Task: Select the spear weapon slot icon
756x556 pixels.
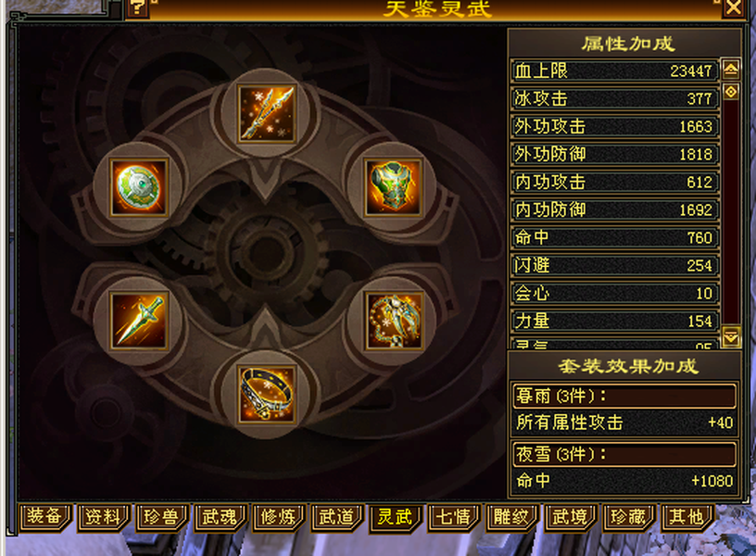Action: (267, 114)
